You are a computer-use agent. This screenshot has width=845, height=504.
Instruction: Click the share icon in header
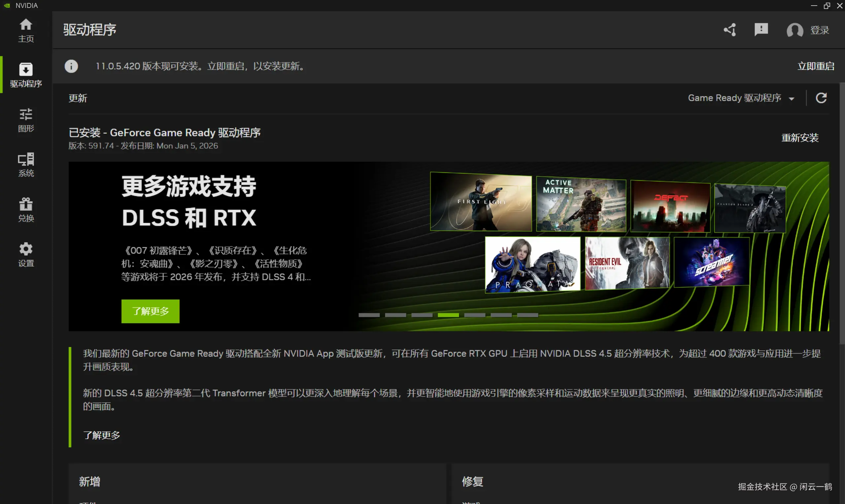pos(730,30)
